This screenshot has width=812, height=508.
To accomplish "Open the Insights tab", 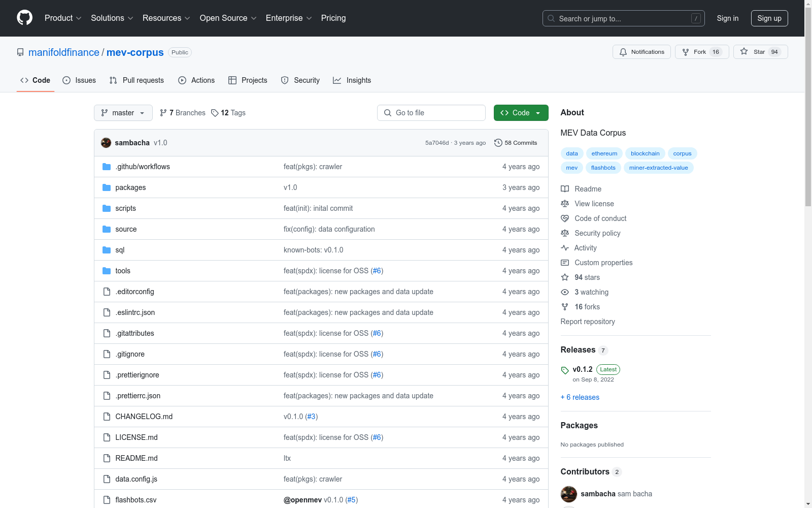I will pyautogui.click(x=352, y=80).
